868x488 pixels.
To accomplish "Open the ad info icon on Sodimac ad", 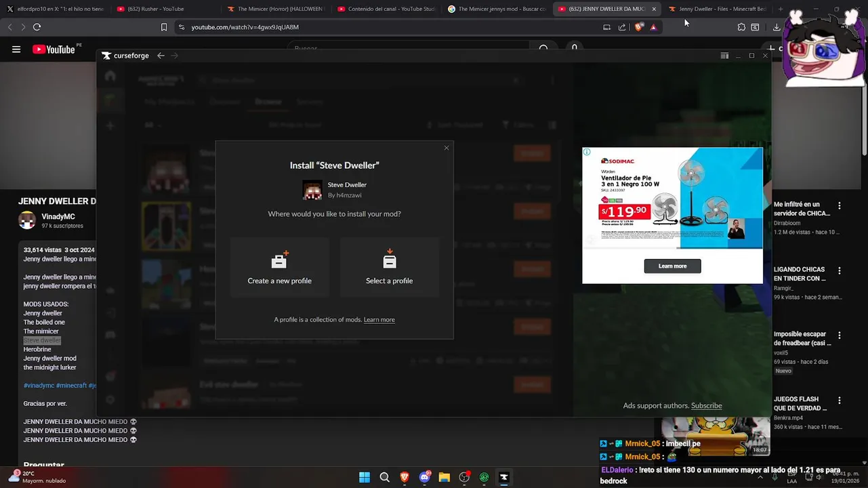I will pyautogui.click(x=587, y=152).
